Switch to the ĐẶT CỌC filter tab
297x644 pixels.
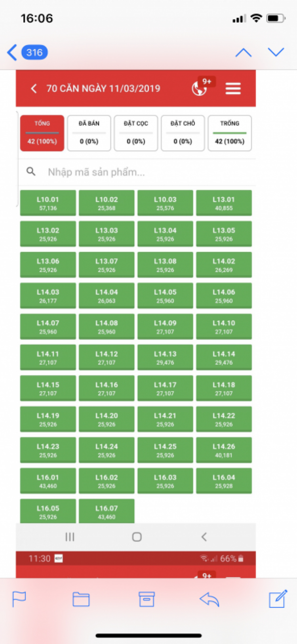136,133
